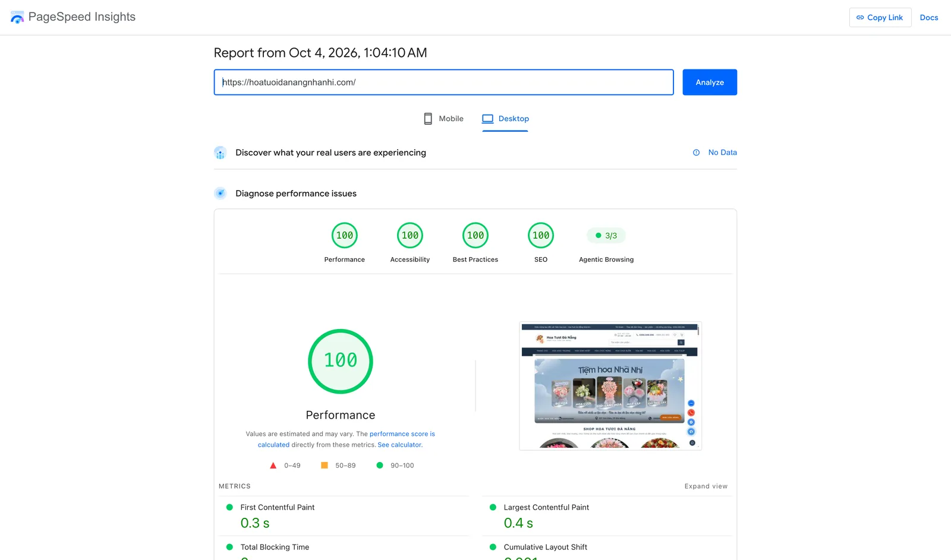Screen dimensions: 951x560
Task: Click the 0.4 s Largest Contentful Paint value
Action: pos(518,523)
